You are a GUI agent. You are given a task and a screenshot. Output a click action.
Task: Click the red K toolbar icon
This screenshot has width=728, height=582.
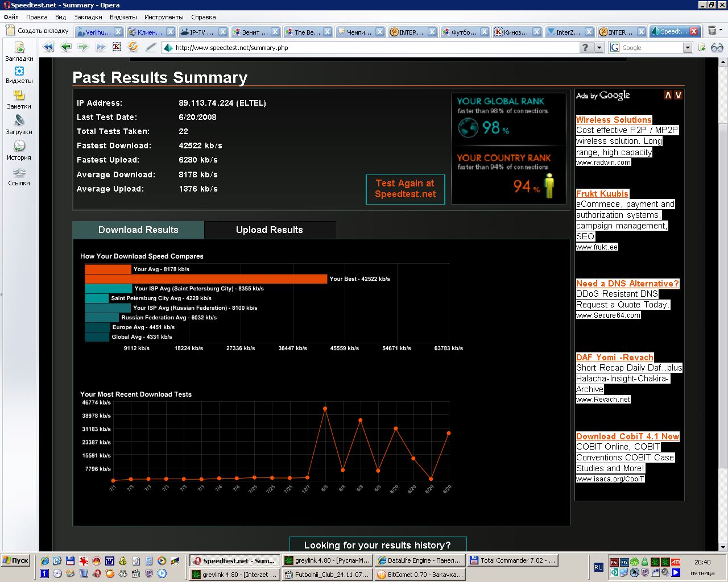[x=117, y=47]
